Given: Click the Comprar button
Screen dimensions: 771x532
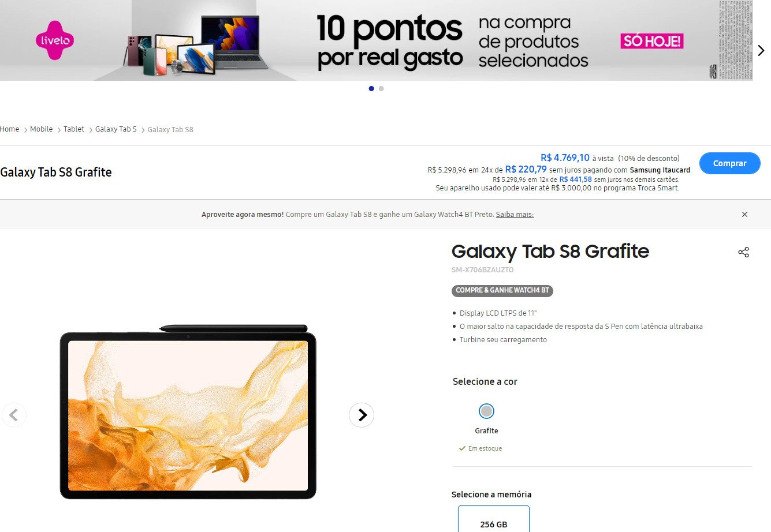Looking at the screenshot, I should (x=730, y=163).
